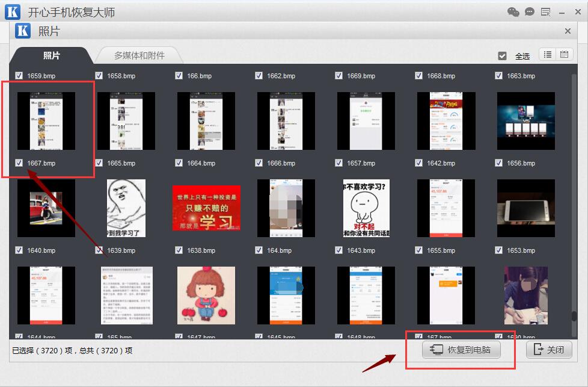This screenshot has width=588, height=387.
Task: Select the 1657.bmp cartoon thumbnail
Action: click(x=366, y=208)
